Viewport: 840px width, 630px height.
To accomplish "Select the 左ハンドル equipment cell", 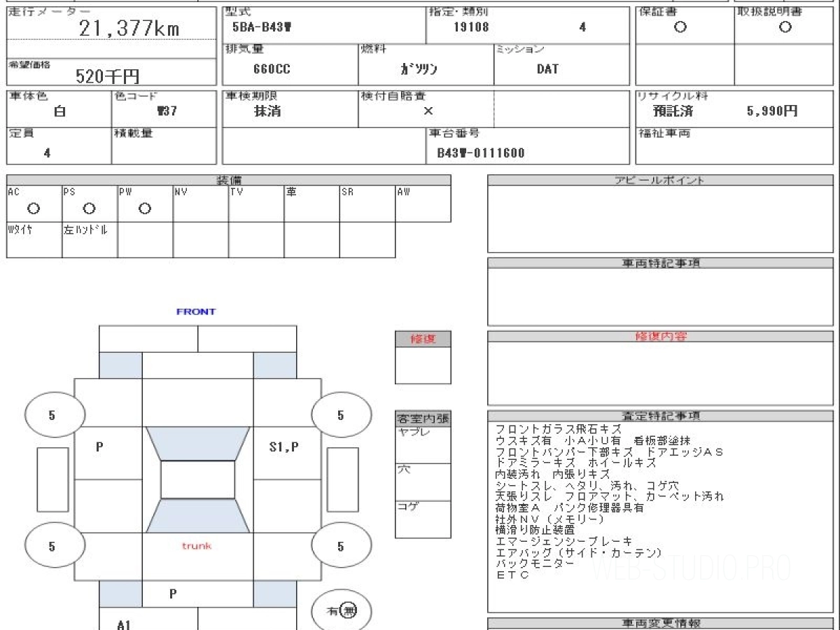I will tap(90, 240).
